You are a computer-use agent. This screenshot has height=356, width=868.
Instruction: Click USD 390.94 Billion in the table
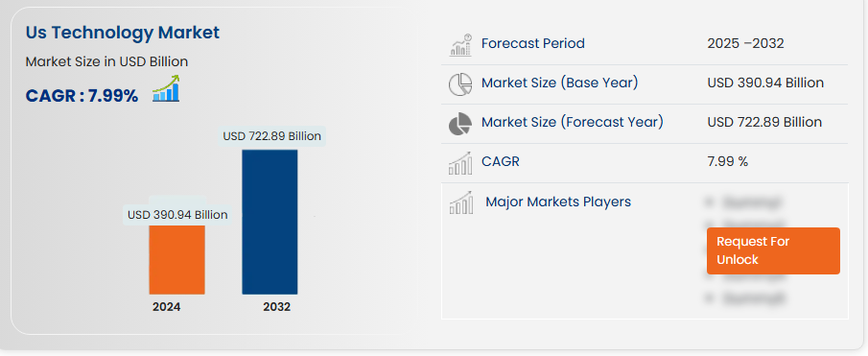(x=765, y=83)
